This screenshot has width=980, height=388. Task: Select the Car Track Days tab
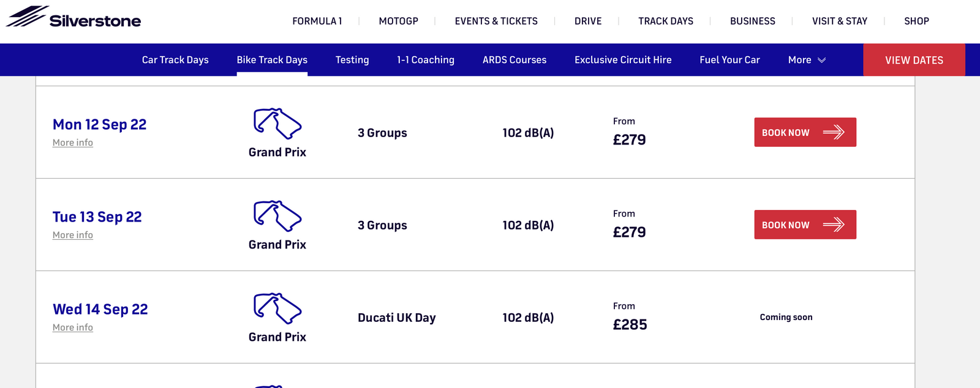(175, 60)
